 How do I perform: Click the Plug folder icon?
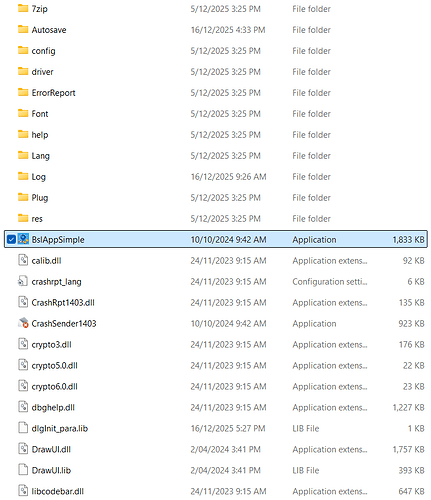coord(23,197)
